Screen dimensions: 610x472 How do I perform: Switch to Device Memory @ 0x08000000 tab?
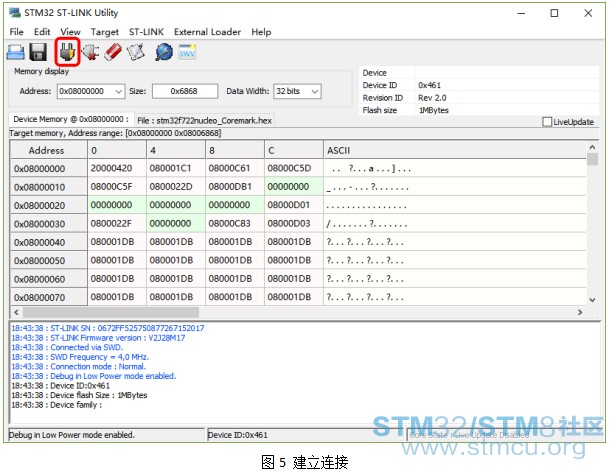(x=71, y=119)
